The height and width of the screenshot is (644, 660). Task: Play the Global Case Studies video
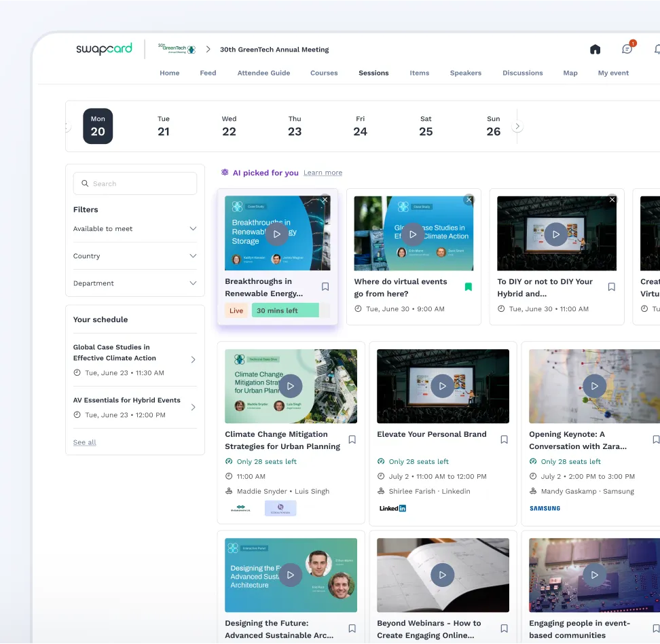click(413, 234)
